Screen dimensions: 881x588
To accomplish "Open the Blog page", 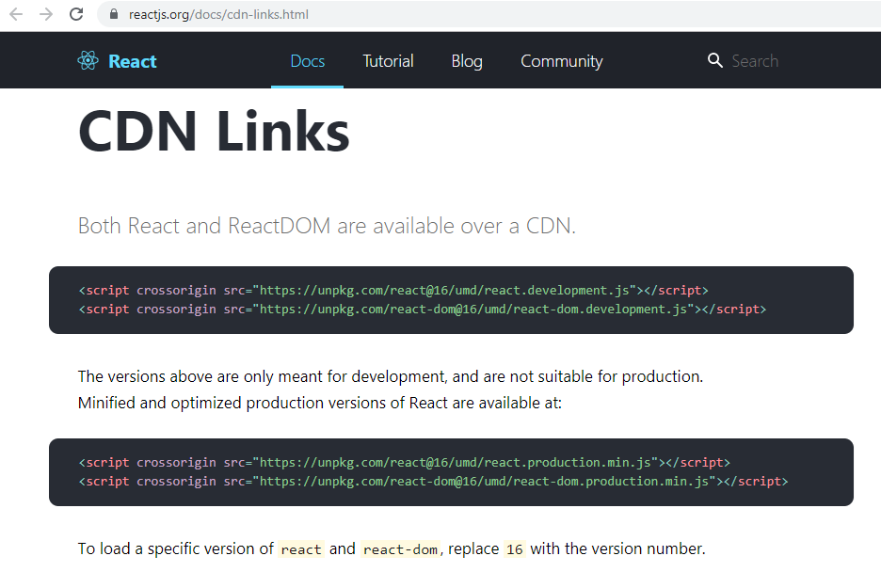I will tap(467, 61).
